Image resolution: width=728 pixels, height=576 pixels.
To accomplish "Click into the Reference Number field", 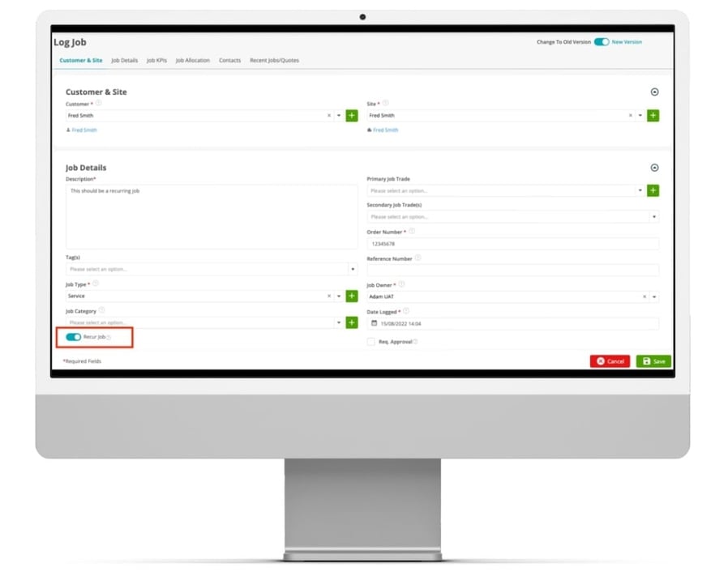I will pos(512,271).
